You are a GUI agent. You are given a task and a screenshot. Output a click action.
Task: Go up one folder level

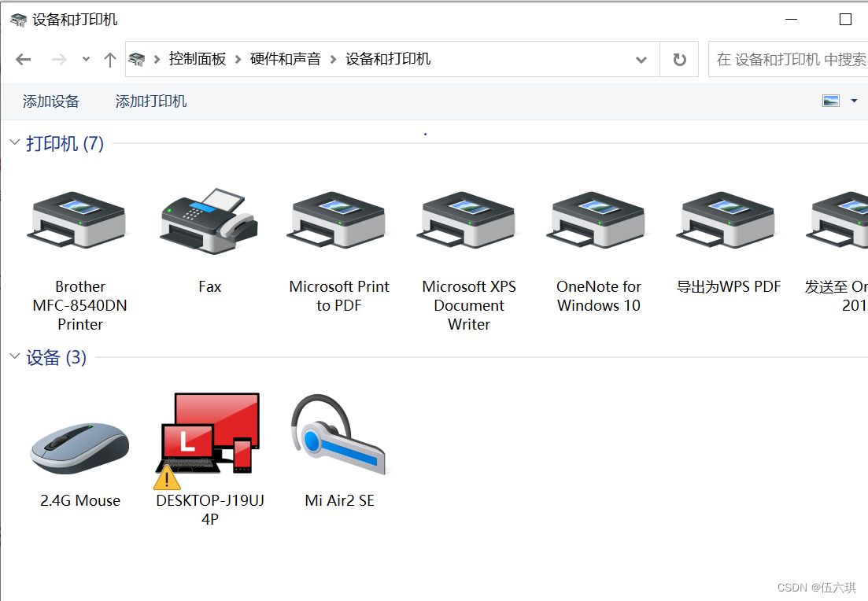[109, 59]
